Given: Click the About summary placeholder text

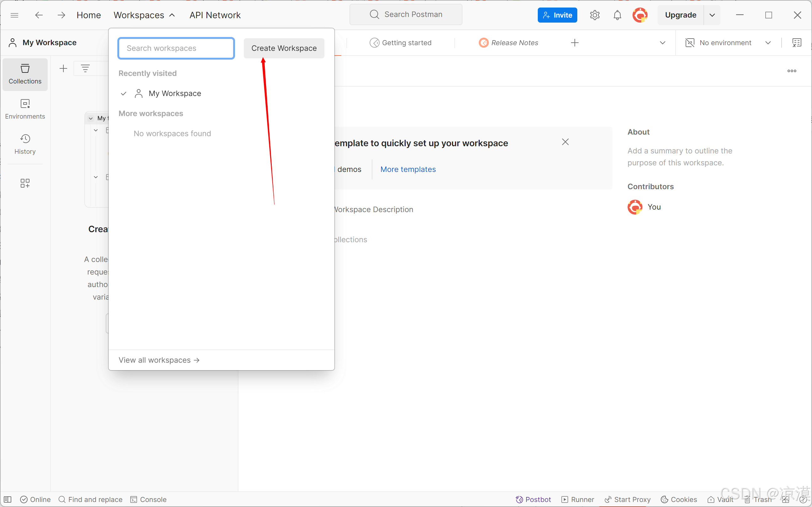Looking at the screenshot, I should point(680,157).
